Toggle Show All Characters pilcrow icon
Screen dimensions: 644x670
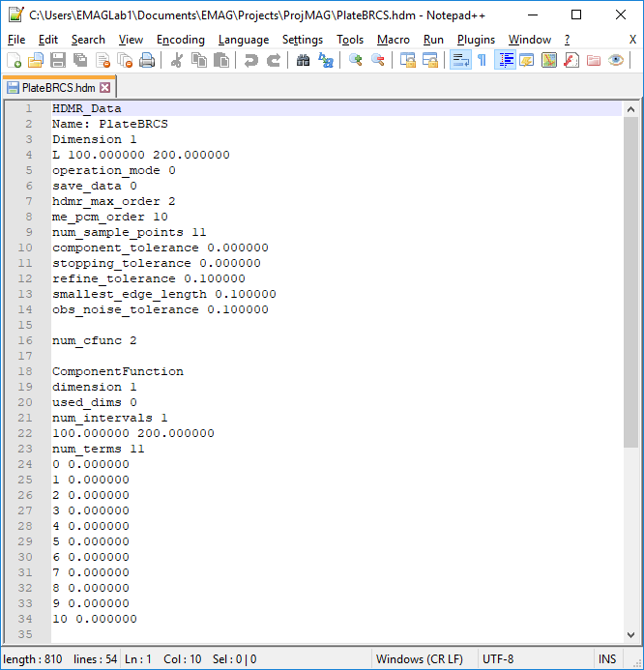(x=483, y=60)
